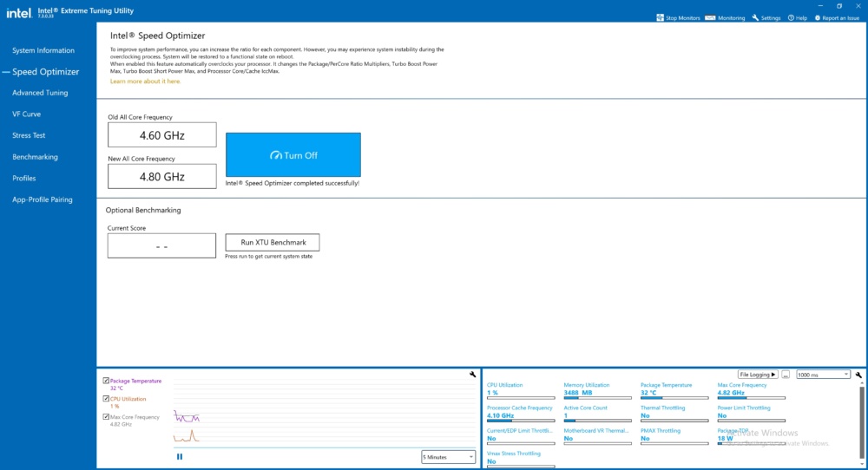The width and height of the screenshot is (868, 470).
Task: Click the Optional Benchmarking heading
Action: point(143,210)
